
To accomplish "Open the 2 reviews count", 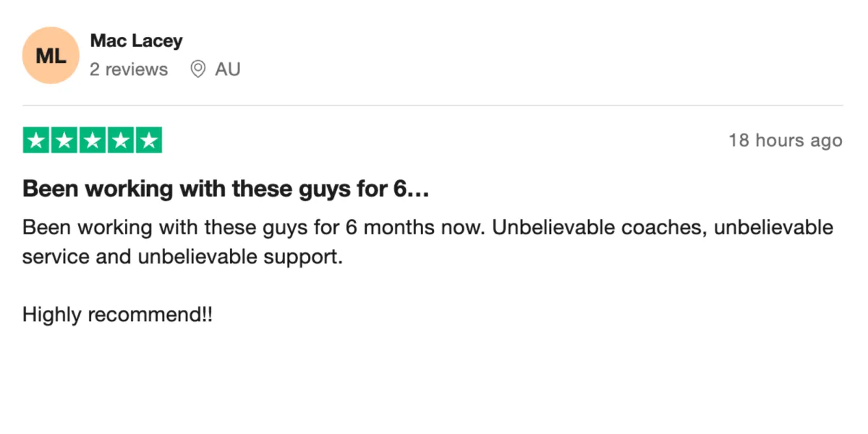I will pyautogui.click(x=129, y=69).
